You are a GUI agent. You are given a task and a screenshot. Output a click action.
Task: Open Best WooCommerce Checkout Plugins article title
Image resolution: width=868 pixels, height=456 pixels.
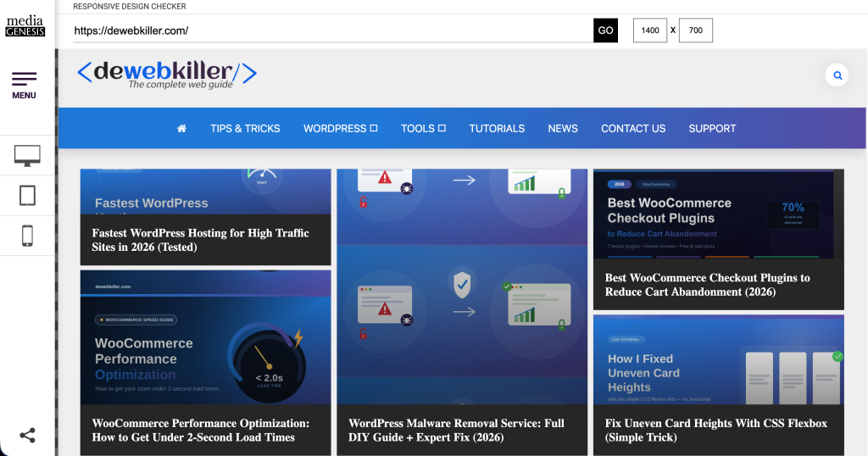[708, 285]
